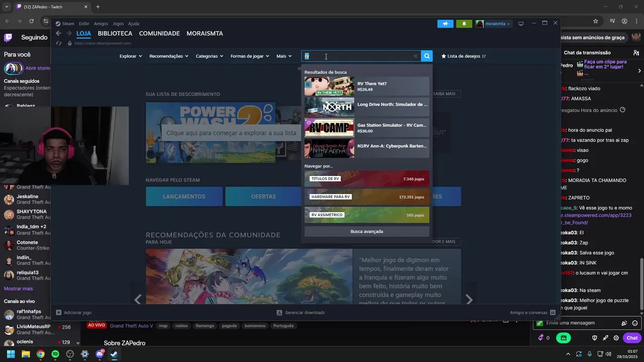Open the Exibir menu
The height and width of the screenshot is (362, 644).
pyautogui.click(x=84, y=24)
